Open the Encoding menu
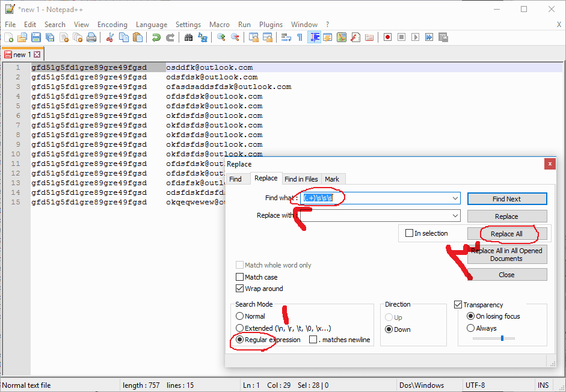Image resolution: width=566 pixels, height=392 pixels. pos(112,25)
